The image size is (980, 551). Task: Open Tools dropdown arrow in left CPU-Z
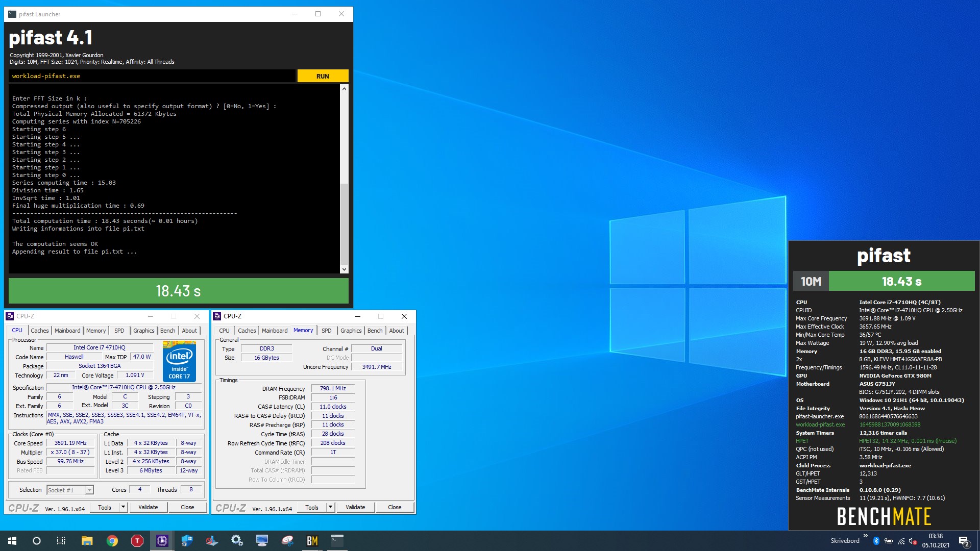[123, 507]
